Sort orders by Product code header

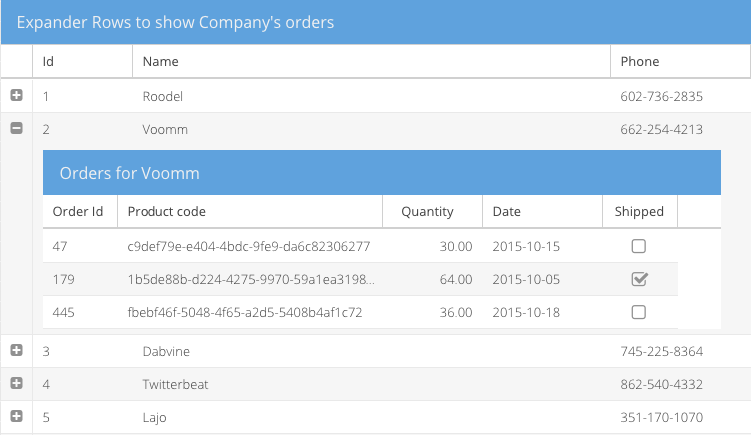(x=250, y=211)
